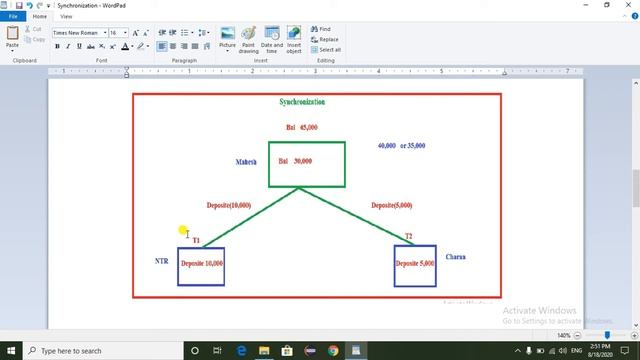Center the text alignment
The width and height of the screenshot is (640, 360).
click(x=173, y=46)
